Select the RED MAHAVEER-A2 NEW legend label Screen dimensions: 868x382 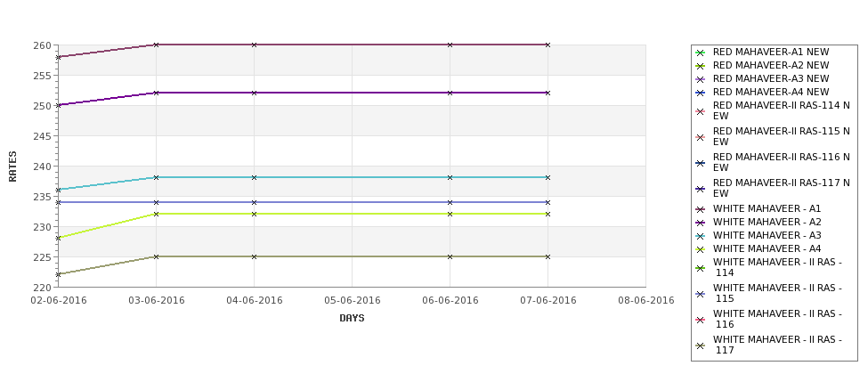point(771,65)
